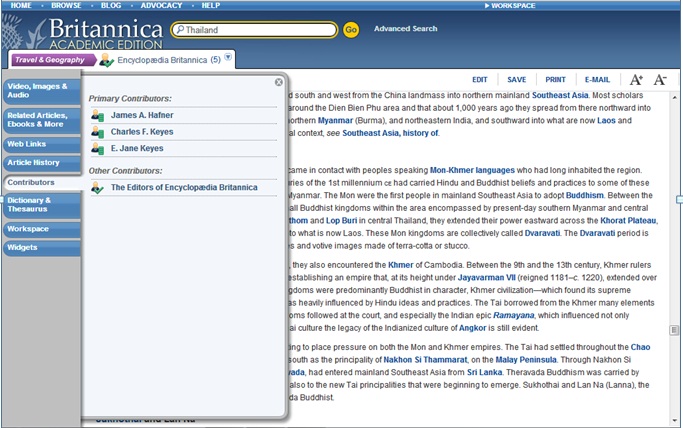683x428 pixels.
Task: Click the Print article button
Action: coord(555,80)
